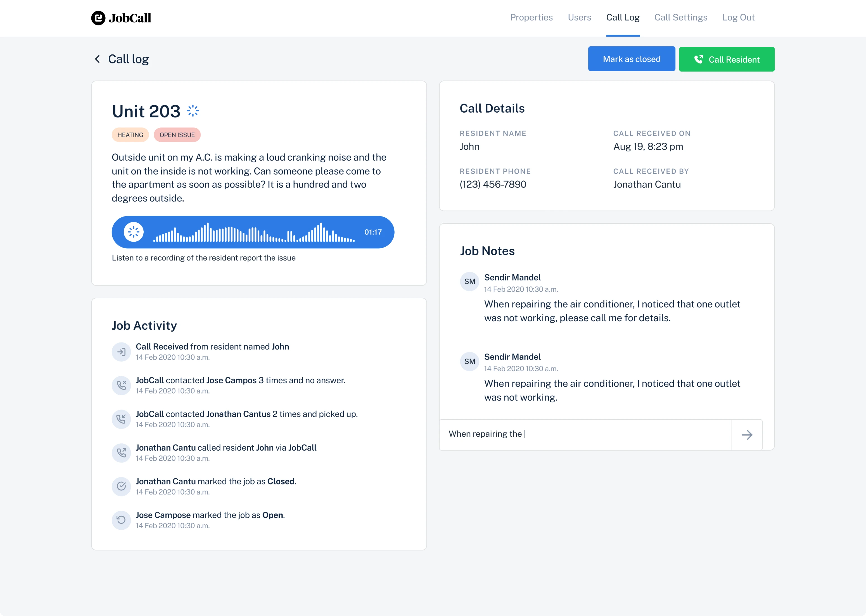
Task: Switch to the Users tab
Action: pos(579,17)
